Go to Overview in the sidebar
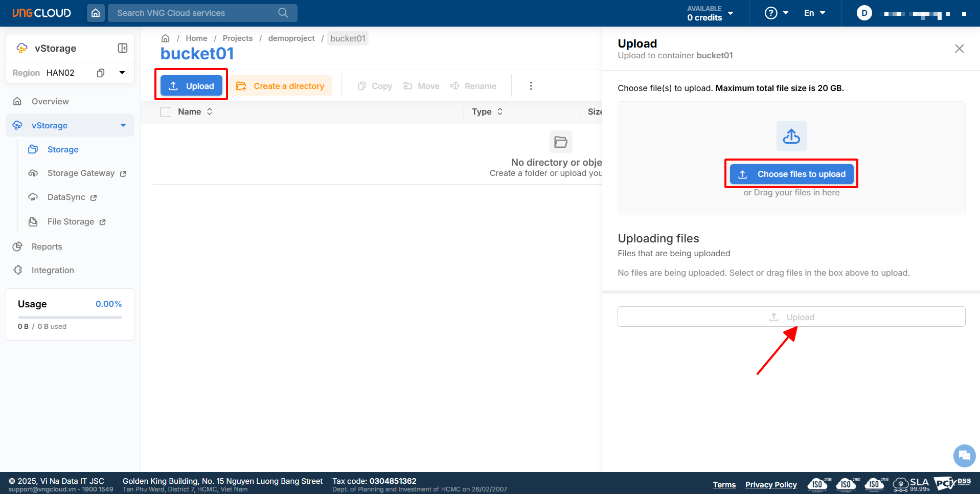The width and height of the screenshot is (980, 494). tap(50, 101)
